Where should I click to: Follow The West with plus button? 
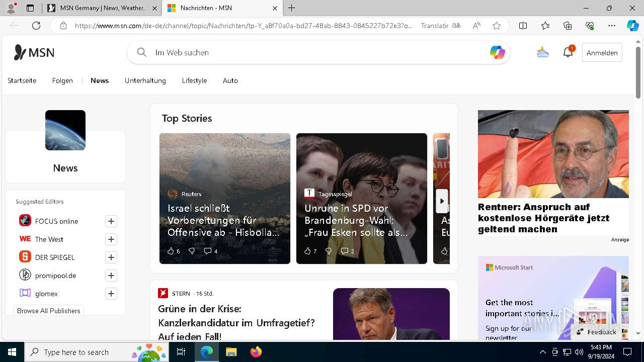[x=111, y=239]
